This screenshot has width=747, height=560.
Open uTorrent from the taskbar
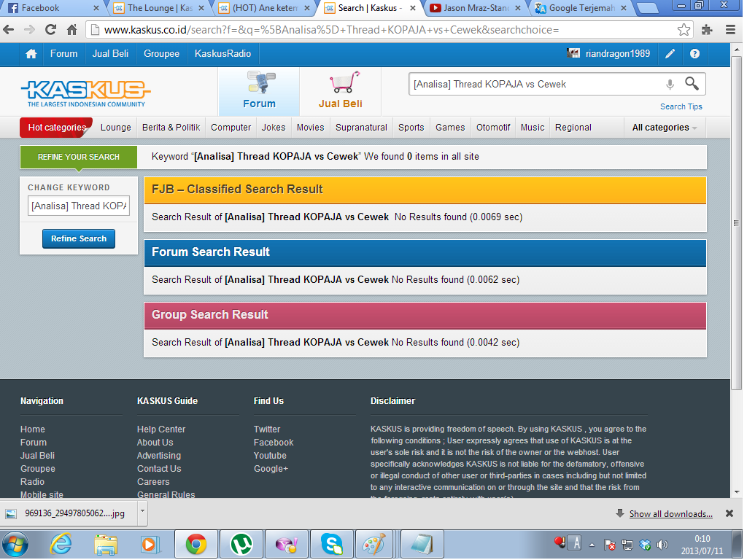241,544
